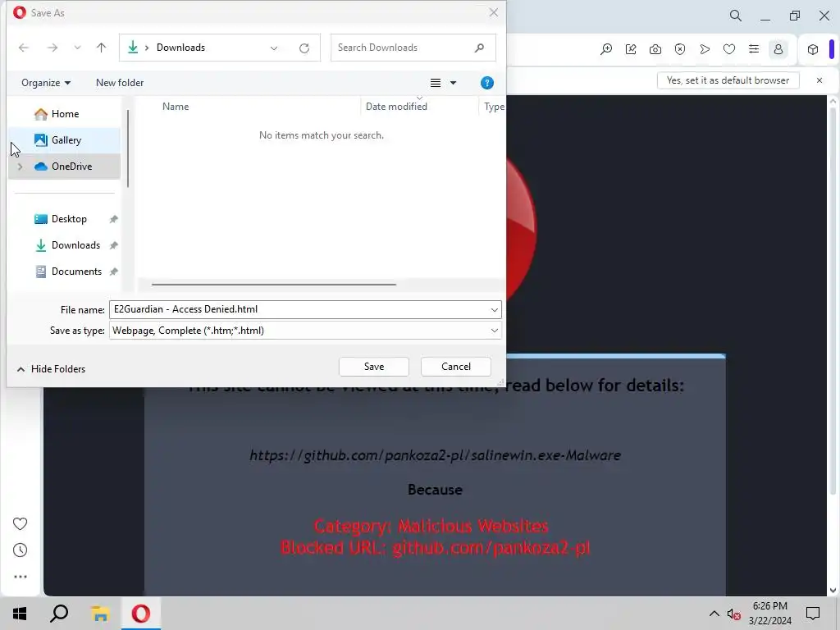The image size is (840, 630).
Task: Select Gallery in navigation pane
Action: click(64, 139)
